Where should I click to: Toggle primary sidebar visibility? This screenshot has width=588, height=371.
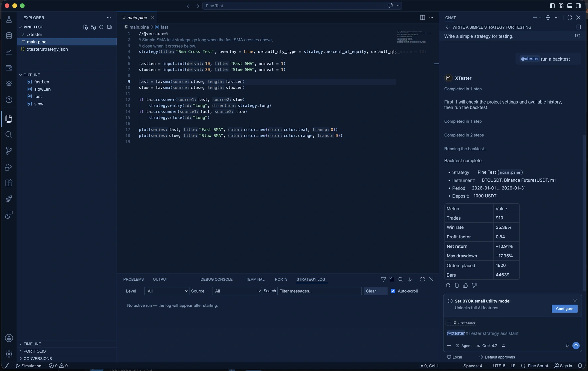552,6
